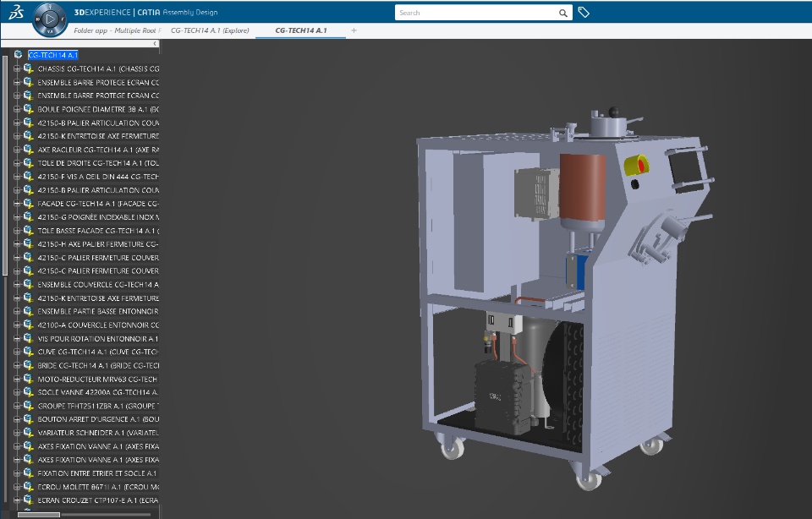Open the Compass west 3D quadrant
Screen dimensions: 812x519
(x=38, y=19)
